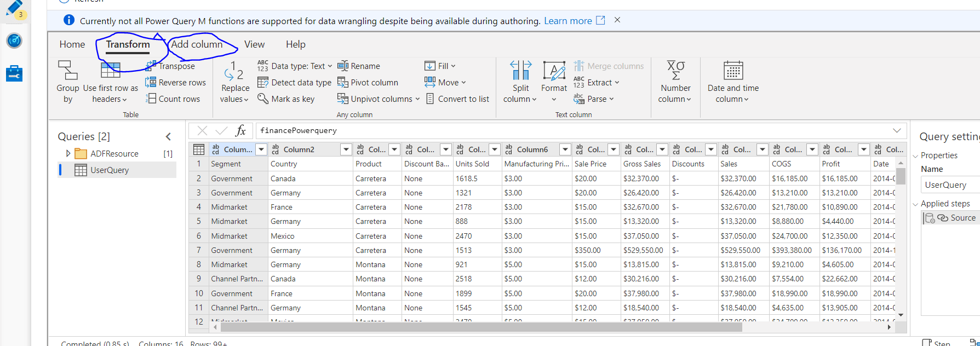Image resolution: width=980 pixels, height=346 pixels.
Task: Click the Pivot column icon
Action: tap(343, 83)
